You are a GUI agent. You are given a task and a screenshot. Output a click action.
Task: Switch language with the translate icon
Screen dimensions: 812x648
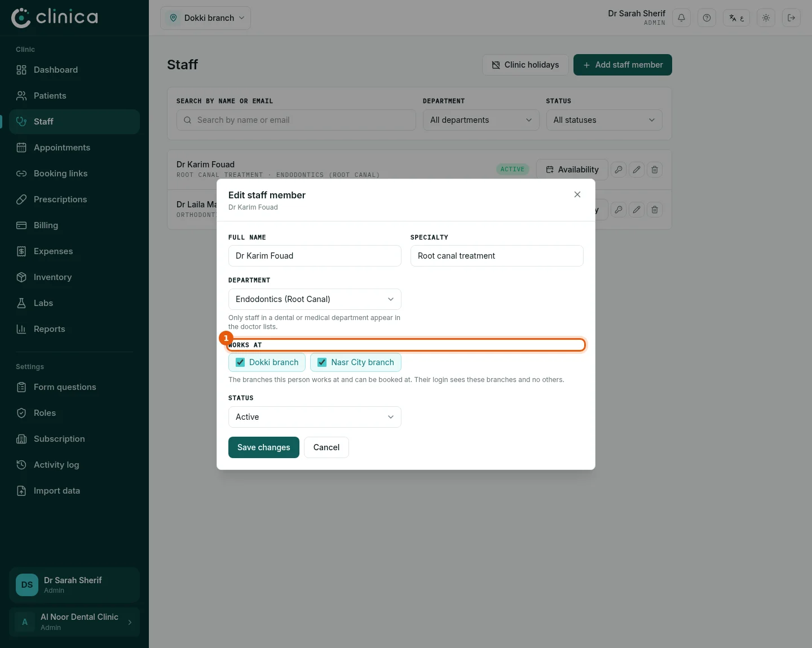[736, 18]
